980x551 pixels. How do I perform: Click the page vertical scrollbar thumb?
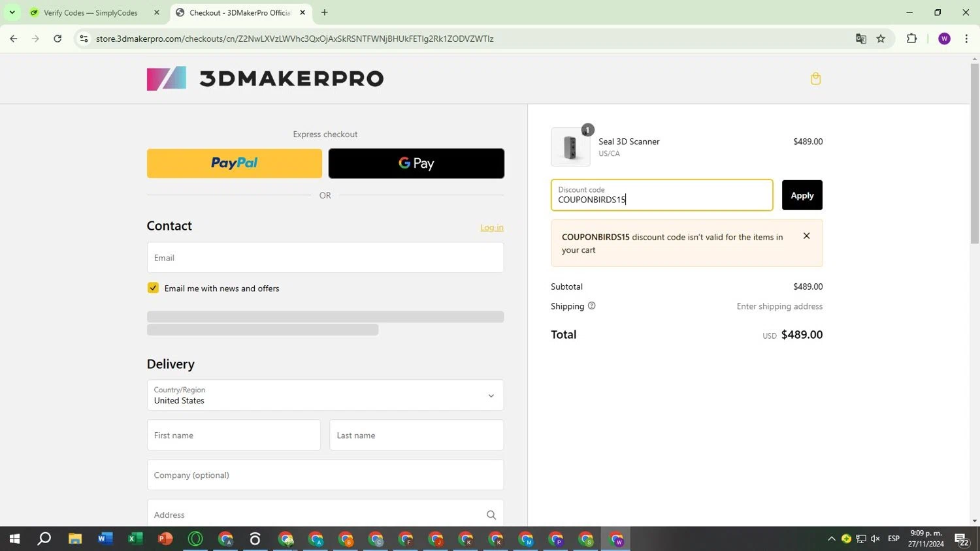(x=974, y=154)
